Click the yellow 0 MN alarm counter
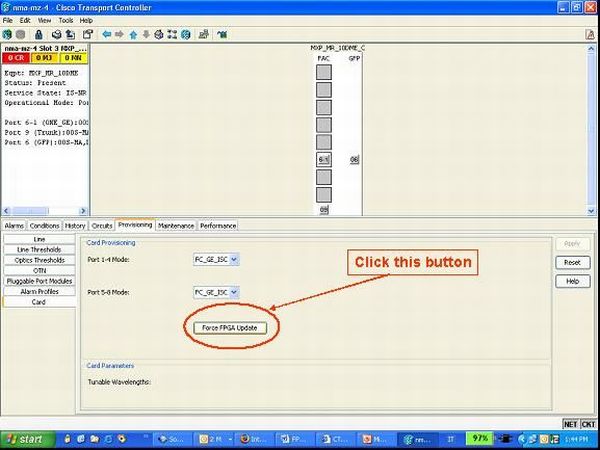 pyautogui.click(x=73, y=58)
